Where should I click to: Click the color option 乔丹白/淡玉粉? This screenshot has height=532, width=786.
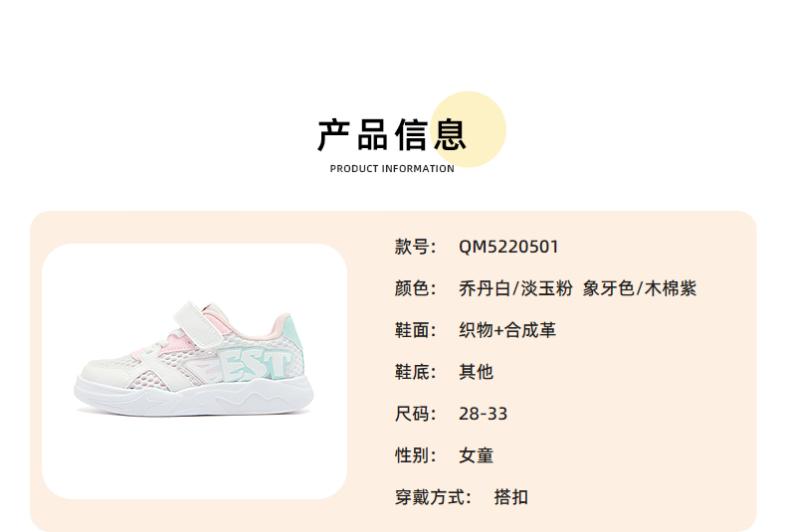[515, 288]
